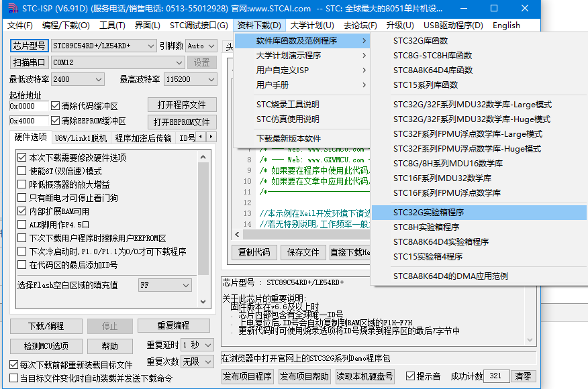Click 复制代码 button
Viewport: 588px width, 389px height.
[x=254, y=253]
